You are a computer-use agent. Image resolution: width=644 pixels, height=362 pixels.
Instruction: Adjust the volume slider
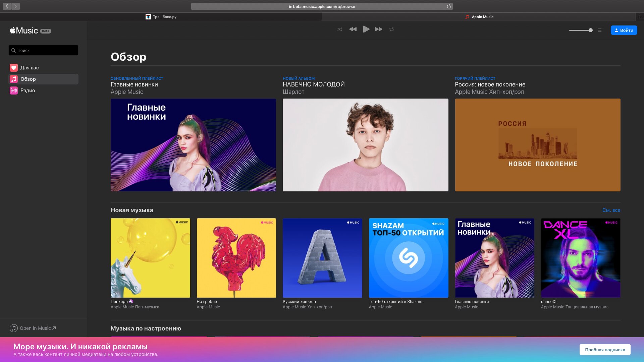[581, 30]
